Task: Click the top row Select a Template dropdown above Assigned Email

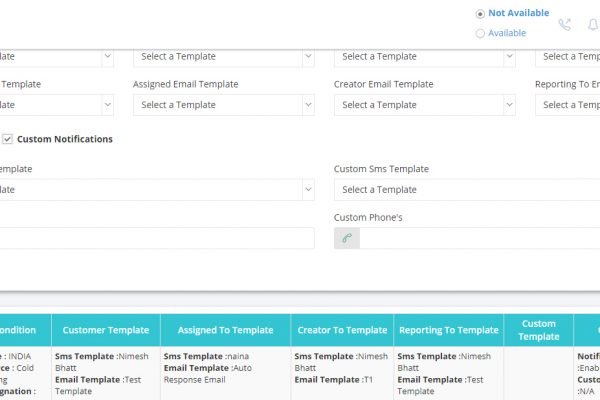Action: (x=224, y=57)
